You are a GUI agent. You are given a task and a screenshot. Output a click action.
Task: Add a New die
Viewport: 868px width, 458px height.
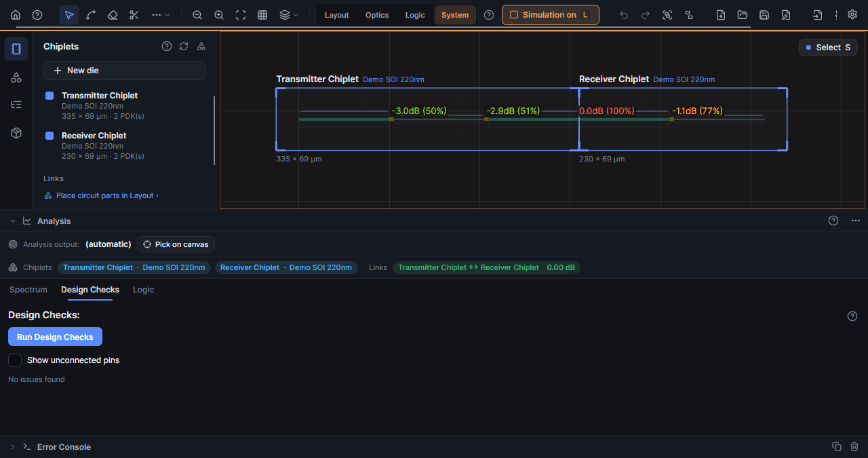click(124, 71)
